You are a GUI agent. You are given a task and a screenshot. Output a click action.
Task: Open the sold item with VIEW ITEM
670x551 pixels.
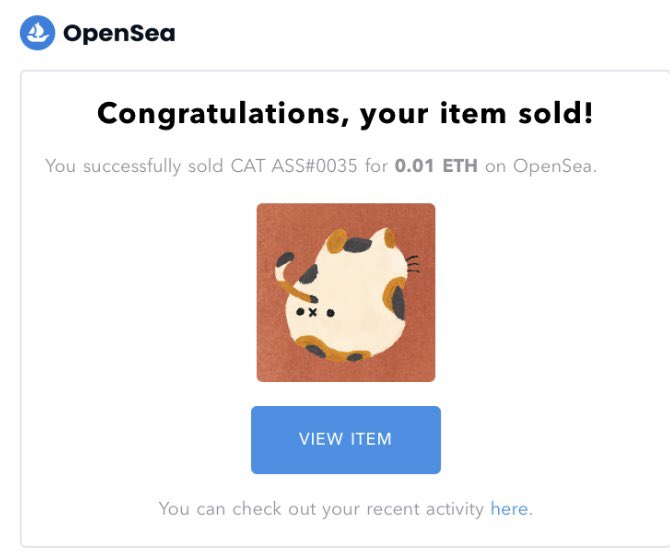click(346, 440)
